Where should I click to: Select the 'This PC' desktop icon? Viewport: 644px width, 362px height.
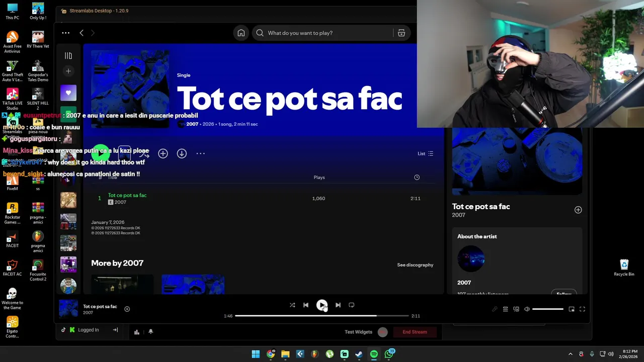(13, 11)
